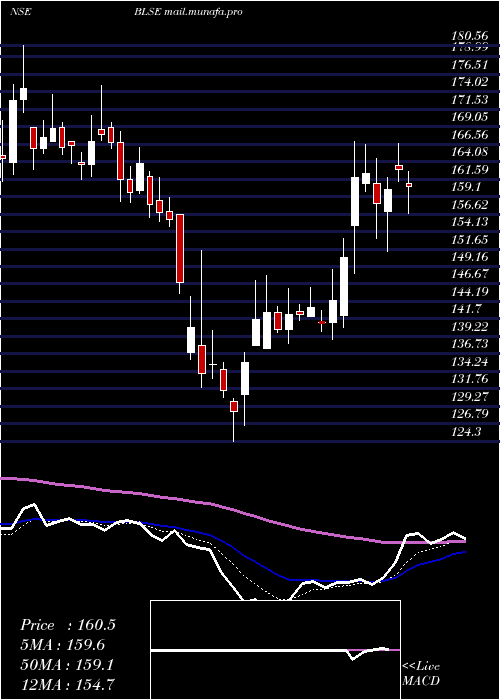Screen dimensions: 500x700
Task: Click the 169.05 price axis label
Action: coord(470,117)
